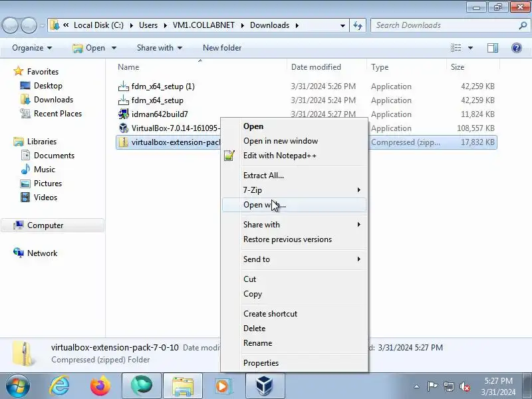Screen dimensions: 532x399
Task: Open the Windows Start menu orb
Action: click(x=17, y=386)
